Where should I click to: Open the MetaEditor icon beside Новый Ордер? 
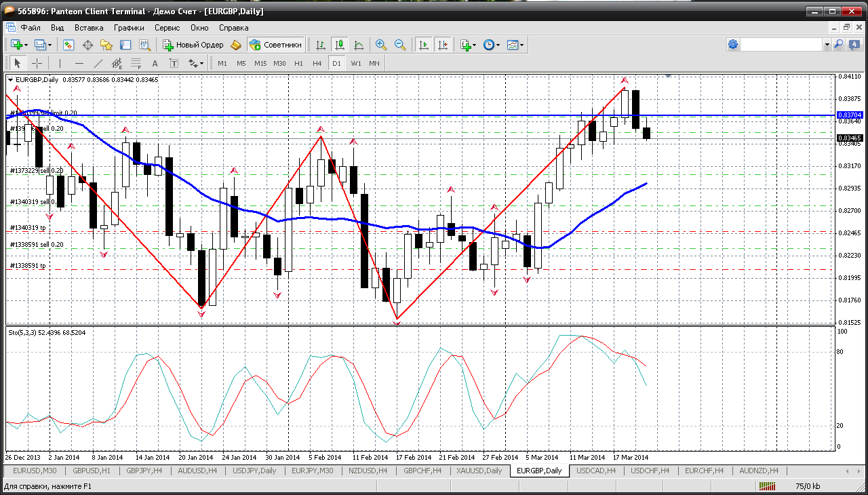(x=236, y=45)
